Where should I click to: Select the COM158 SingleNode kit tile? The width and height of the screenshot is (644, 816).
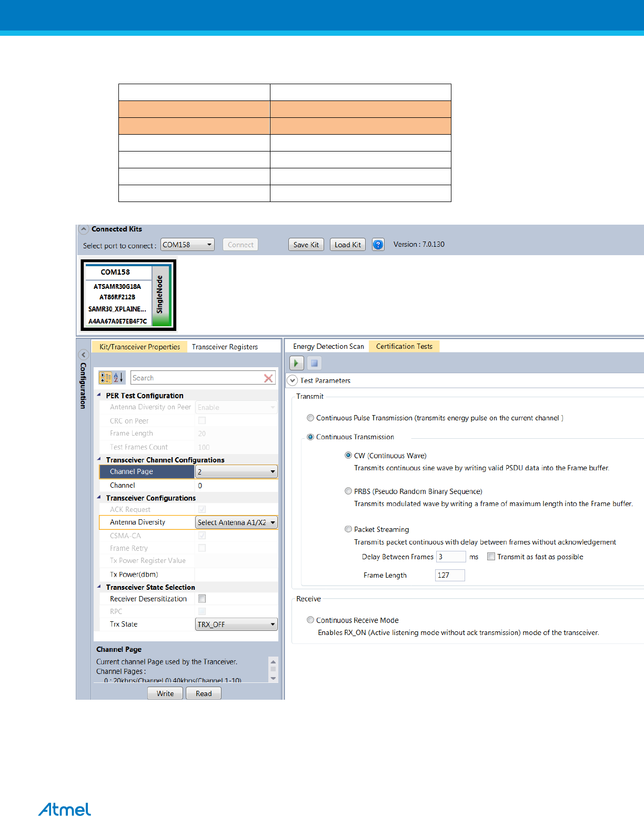pyautogui.click(x=128, y=296)
